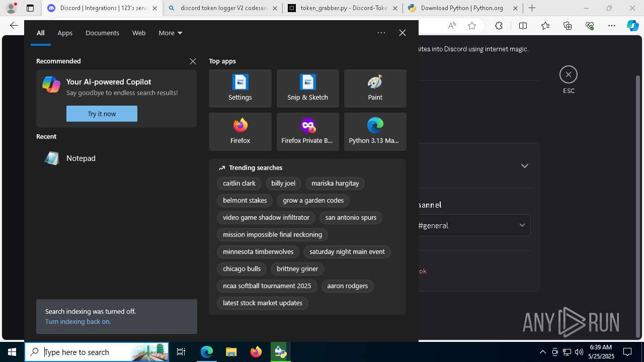Search trending term caitlin clark

[x=239, y=184]
